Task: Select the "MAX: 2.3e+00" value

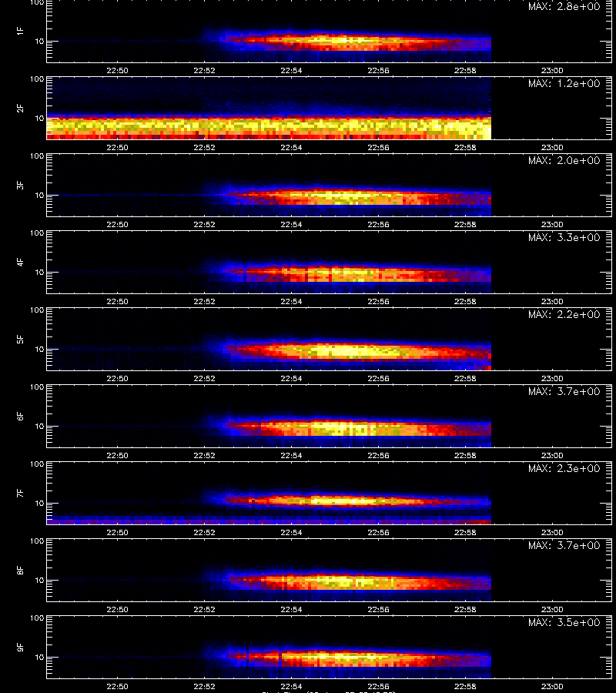Action: click(x=564, y=468)
